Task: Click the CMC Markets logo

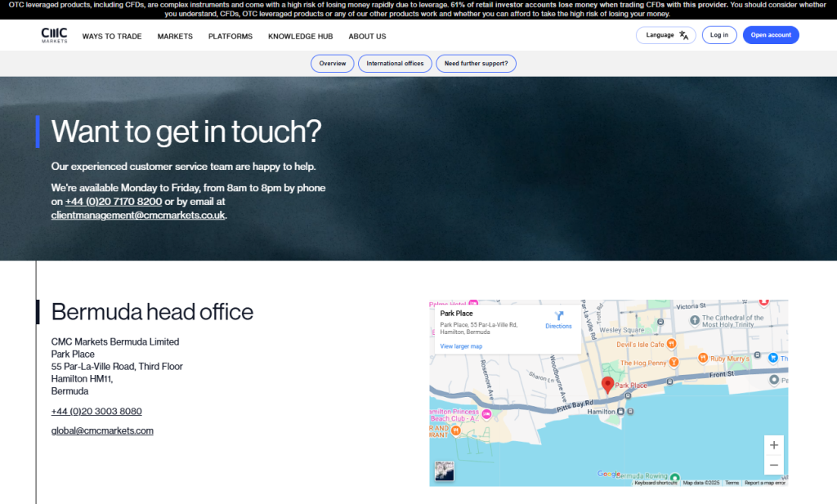Action: [54, 35]
